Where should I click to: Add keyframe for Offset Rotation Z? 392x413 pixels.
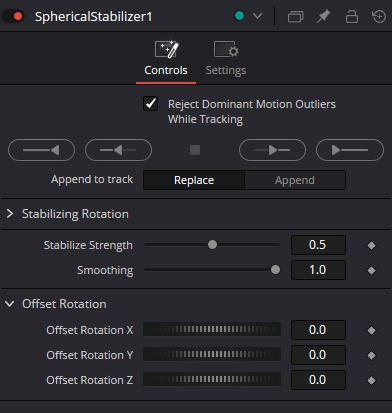point(371,380)
